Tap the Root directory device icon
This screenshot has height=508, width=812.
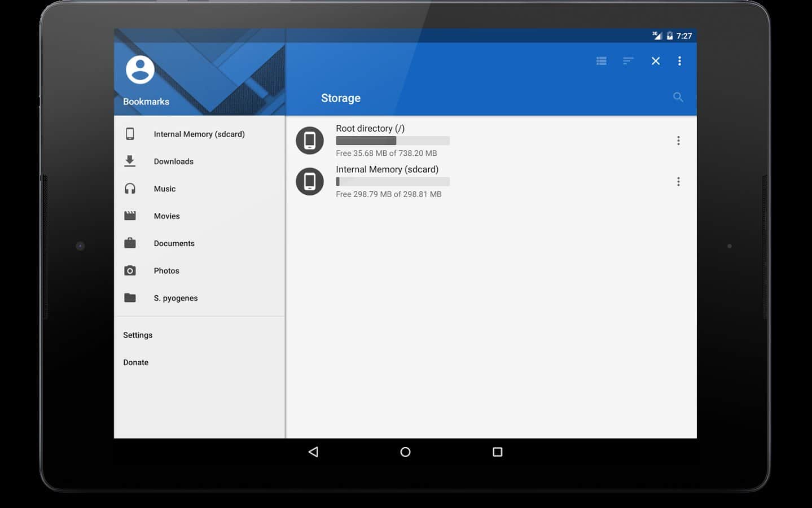(310, 141)
